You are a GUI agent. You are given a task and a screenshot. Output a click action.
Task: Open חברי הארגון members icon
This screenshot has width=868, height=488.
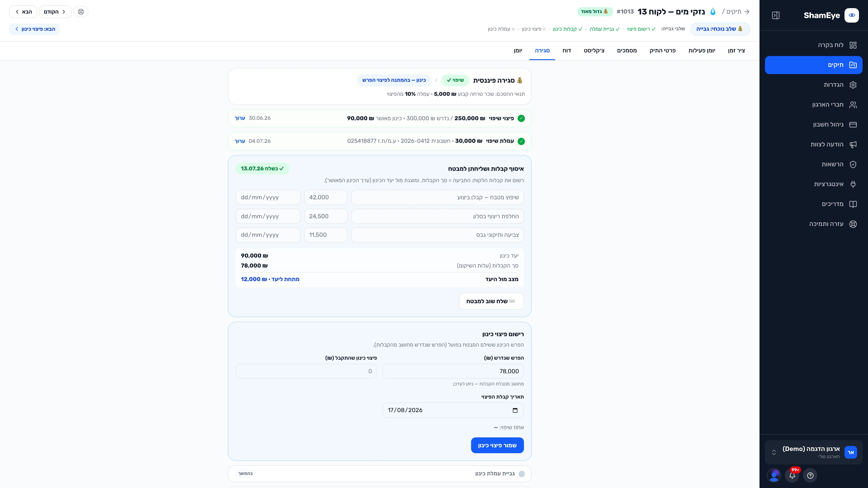[x=853, y=105]
